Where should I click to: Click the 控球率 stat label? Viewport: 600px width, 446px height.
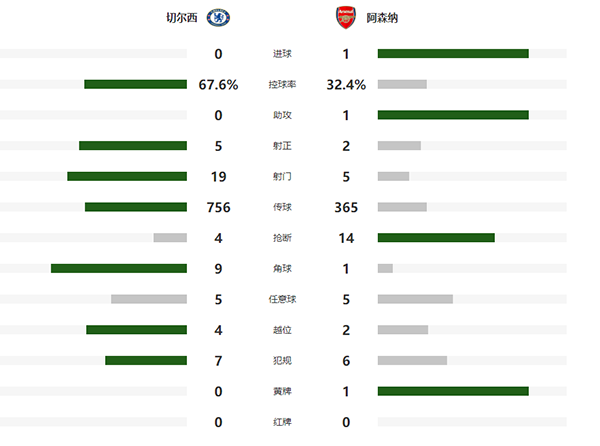[x=283, y=85]
